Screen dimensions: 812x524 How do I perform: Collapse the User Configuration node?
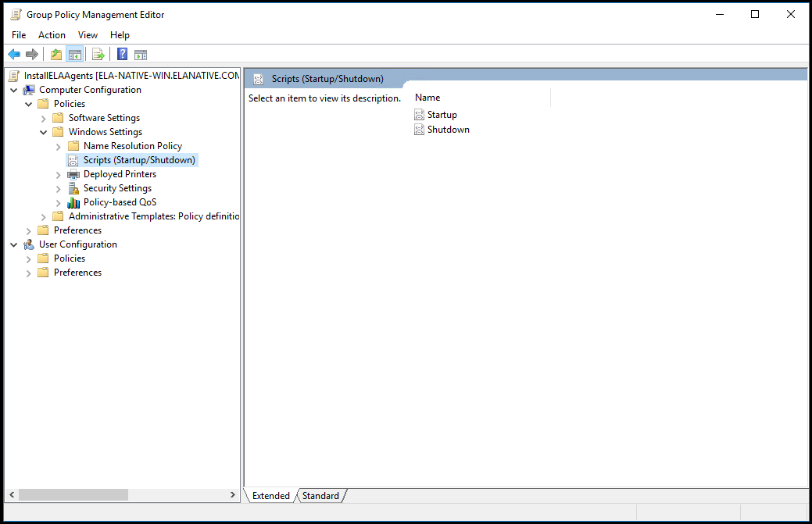pyautogui.click(x=14, y=244)
